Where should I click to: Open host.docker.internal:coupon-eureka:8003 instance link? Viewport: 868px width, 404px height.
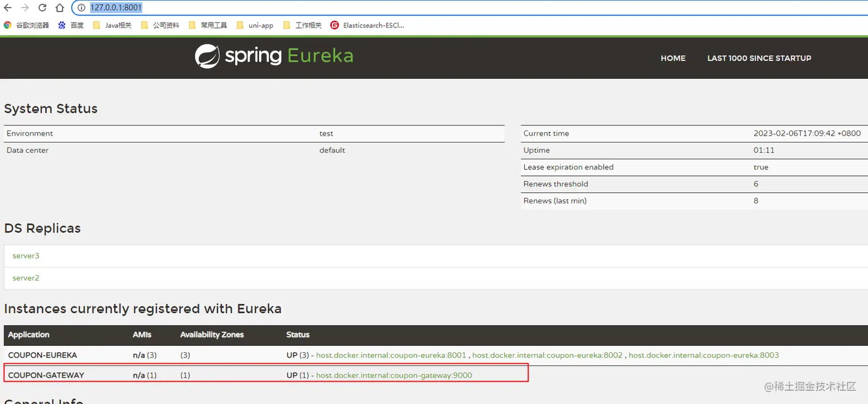click(704, 355)
